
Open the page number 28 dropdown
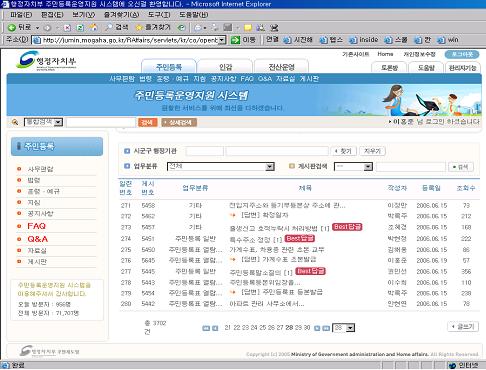tap(350, 328)
